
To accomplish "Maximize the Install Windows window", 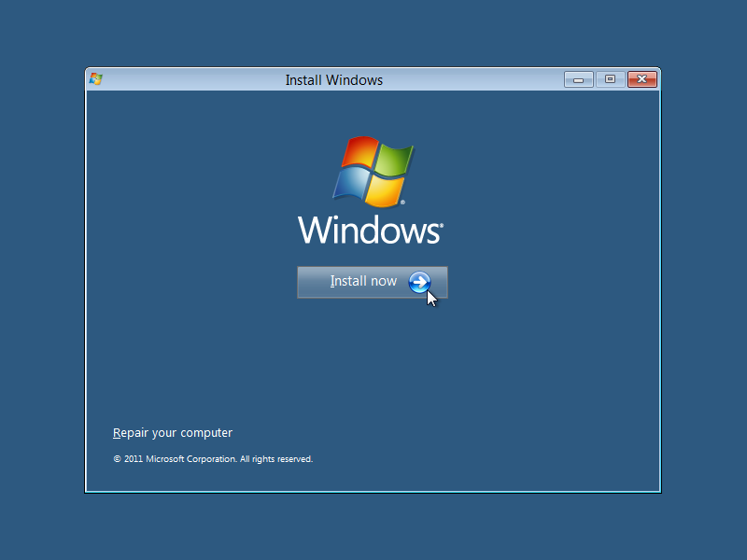I will tap(610, 79).
